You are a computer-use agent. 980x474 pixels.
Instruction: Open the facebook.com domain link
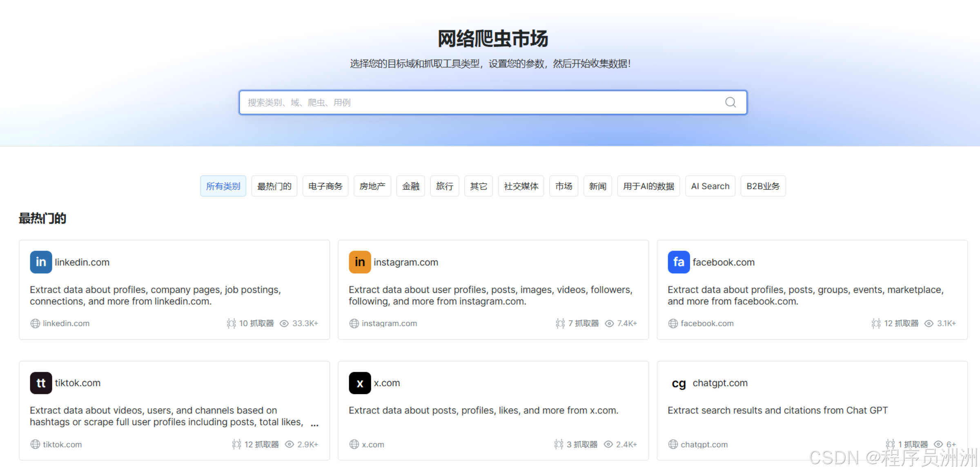707,323
